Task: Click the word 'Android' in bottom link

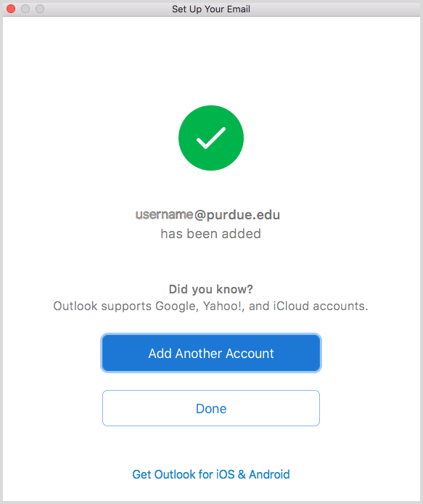Action: [x=269, y=474]
